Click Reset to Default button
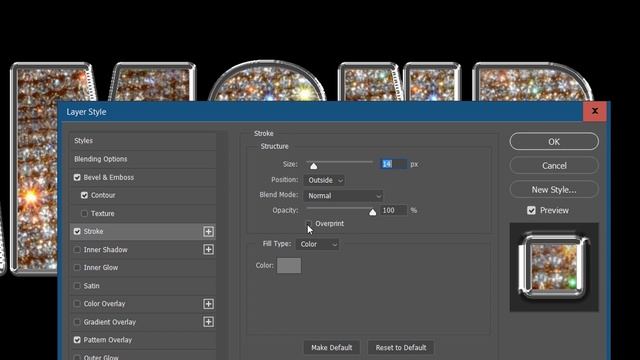Viewport: 640px width, 360px height. pyautogui.click(x=401, y=348)
